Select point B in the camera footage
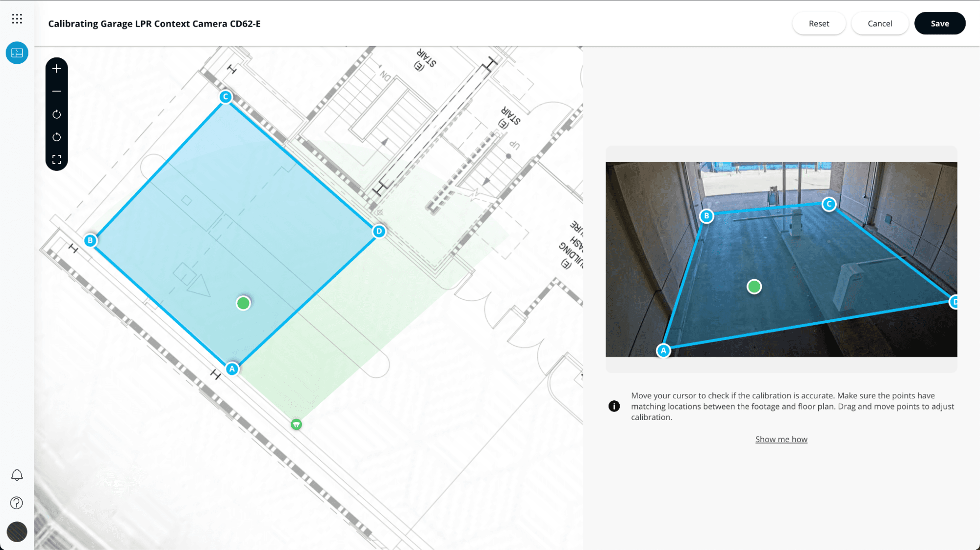This screenshot has height=550, width=980. (x=706, y=216)
